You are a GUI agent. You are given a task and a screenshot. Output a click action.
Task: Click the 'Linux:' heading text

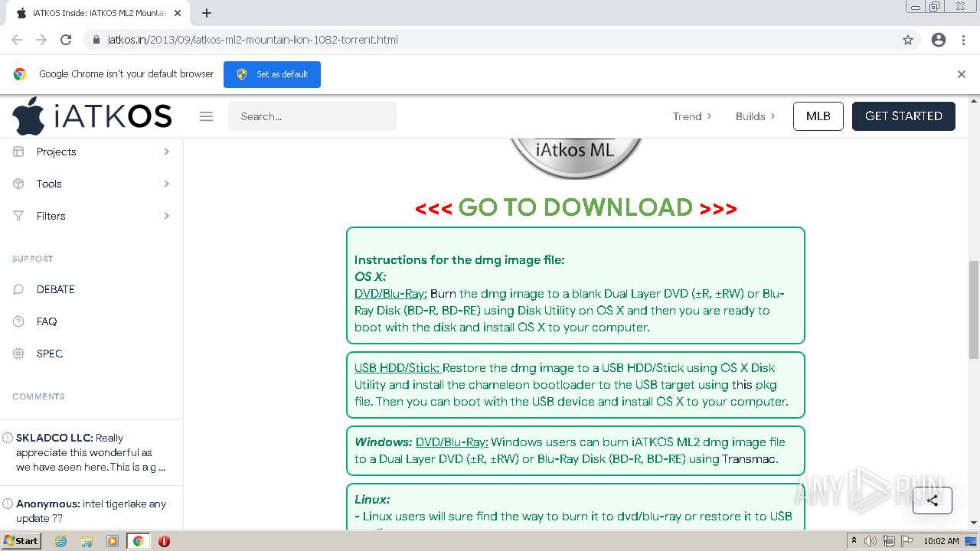[x=372, y=500]
